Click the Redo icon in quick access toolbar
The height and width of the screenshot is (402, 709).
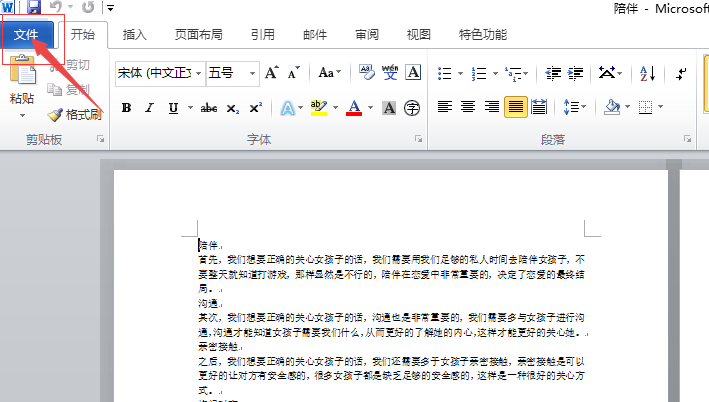pyautogui.click(x=88, y=7)
